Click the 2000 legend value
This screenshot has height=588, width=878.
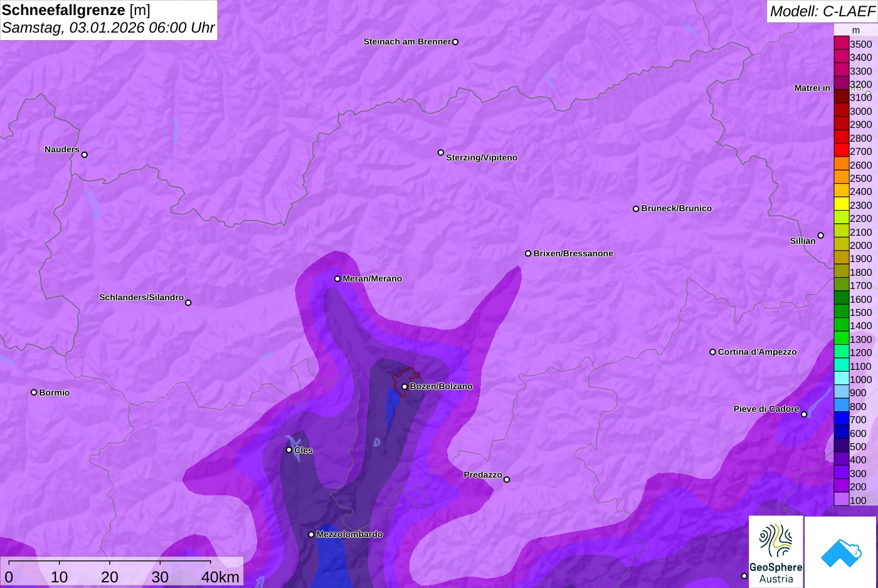[861, 246]
